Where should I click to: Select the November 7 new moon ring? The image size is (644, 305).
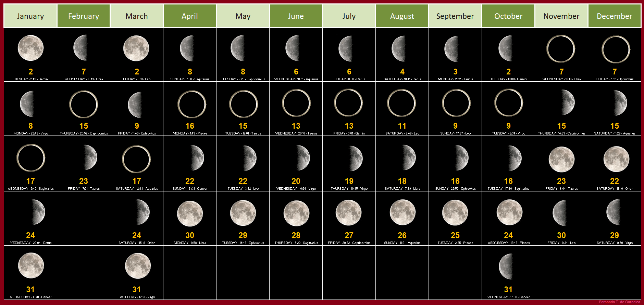pyautogui.click(x=561, y=49)
